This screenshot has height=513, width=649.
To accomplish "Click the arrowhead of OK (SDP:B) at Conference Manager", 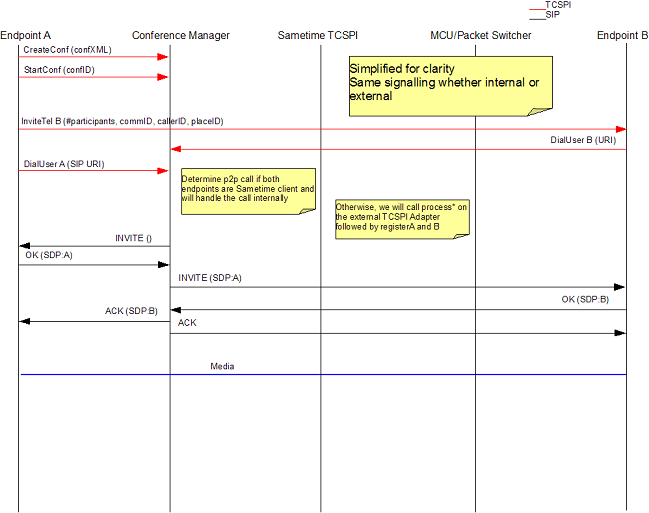I will point(176,310).
